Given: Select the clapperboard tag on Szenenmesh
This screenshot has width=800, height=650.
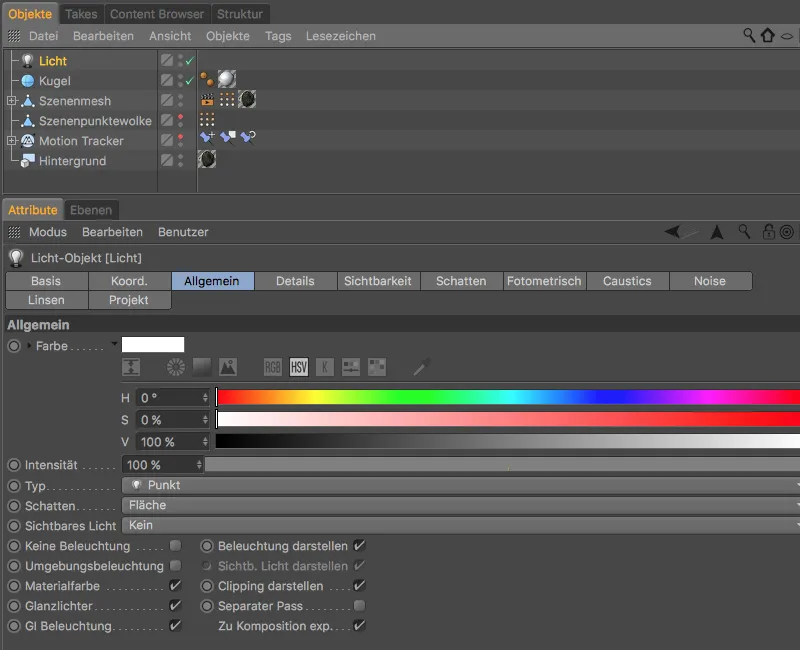Looking at the screenshot, I should coord(207,99).
